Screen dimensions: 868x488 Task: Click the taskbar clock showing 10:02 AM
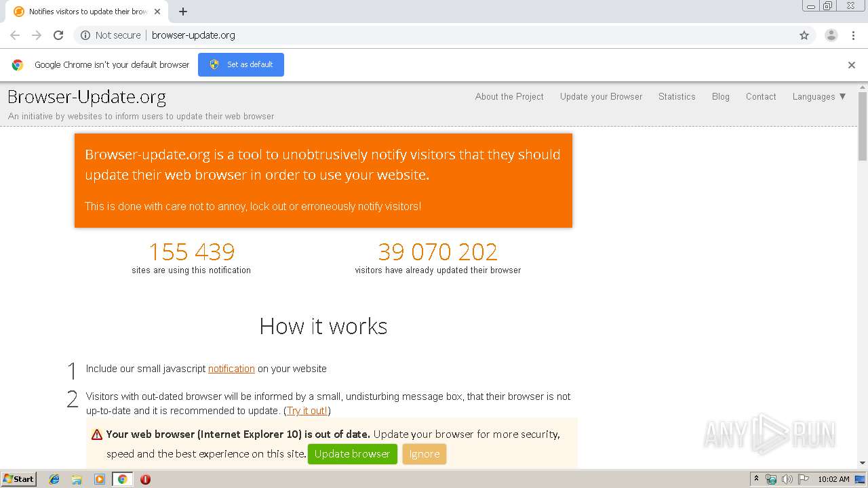pyautogui.click(x=833, y=479)
